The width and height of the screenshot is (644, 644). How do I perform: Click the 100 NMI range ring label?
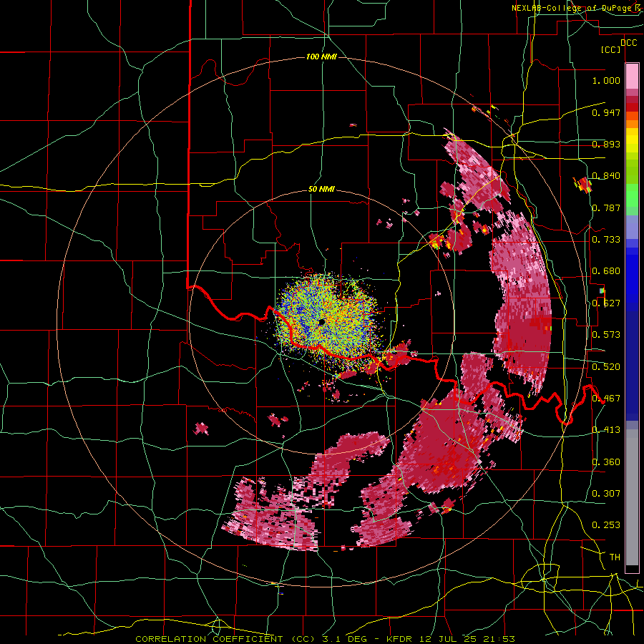[321, 57]
